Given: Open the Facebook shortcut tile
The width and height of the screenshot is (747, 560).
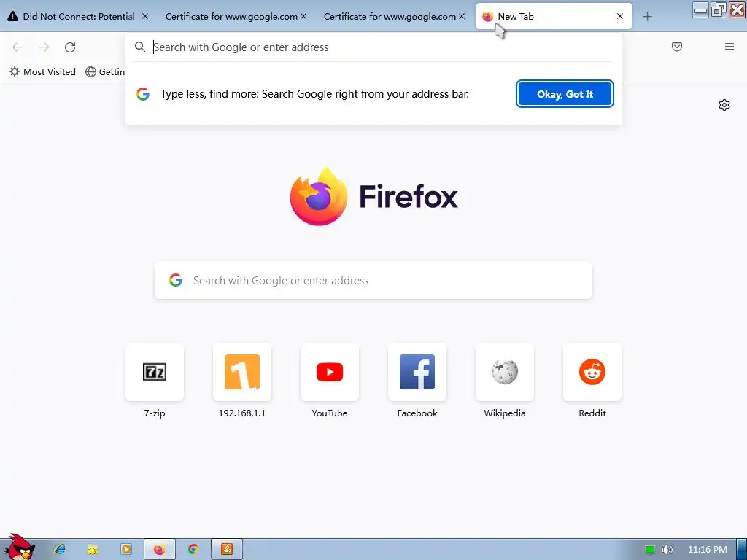Looking at the screenshot, I should coord(417,372).
